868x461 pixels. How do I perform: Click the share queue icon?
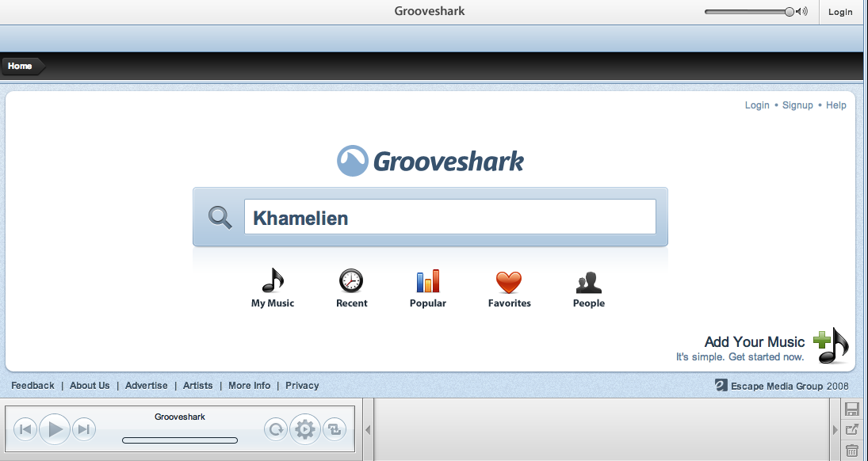pyautogui.click(x=852, y=429)
